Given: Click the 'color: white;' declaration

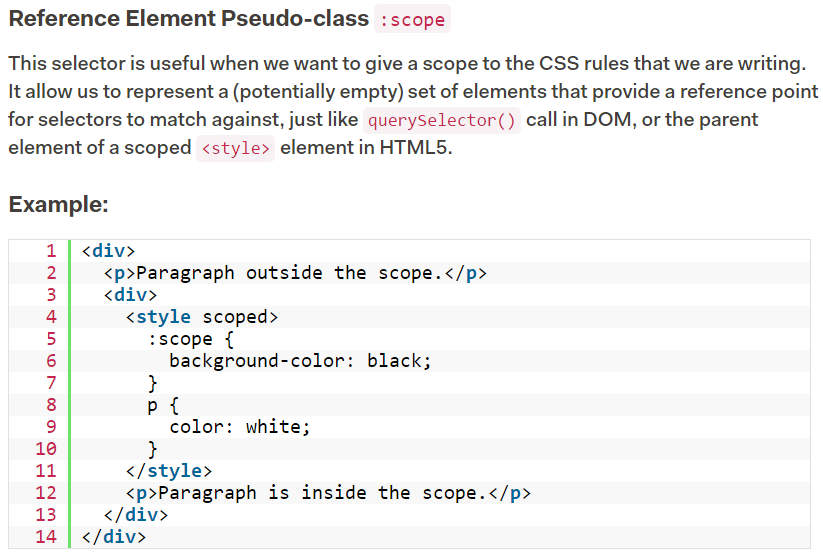Looking at the screenshot, I should (240, 427).
